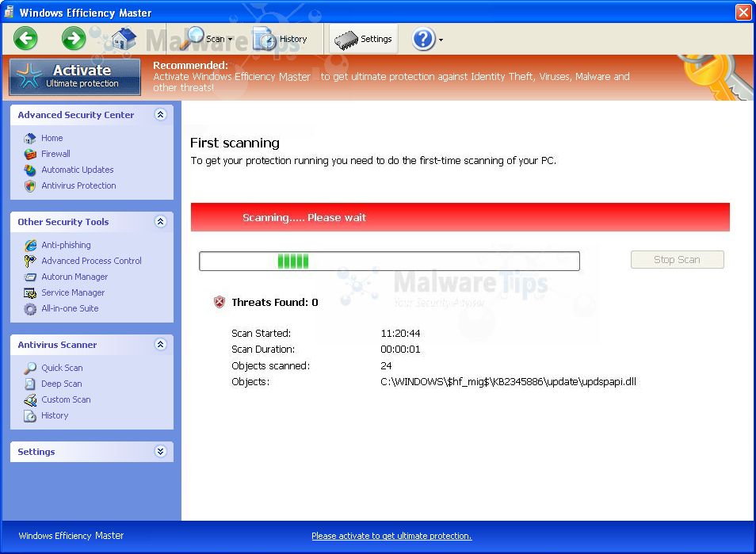Viewport: 756px width, 554px height.
Task: Click the Scan Duration value 00:00:01
Action: (x=401, y=350)
